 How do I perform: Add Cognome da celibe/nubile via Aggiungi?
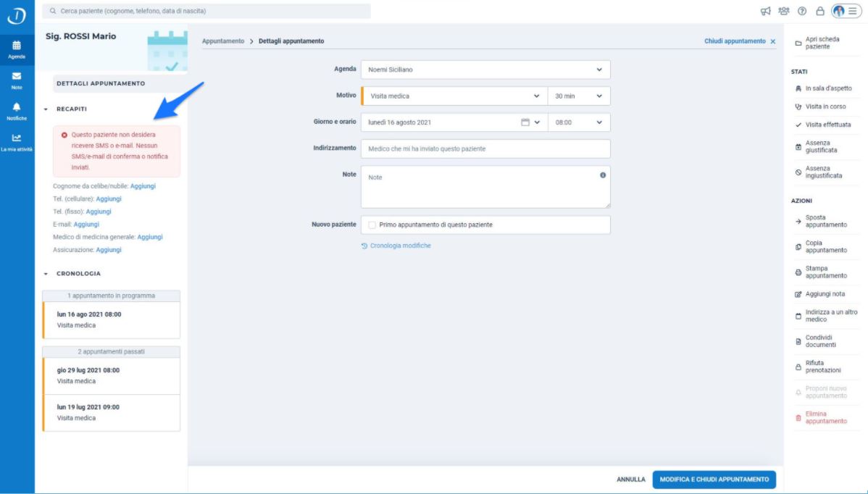coord(143,186)
